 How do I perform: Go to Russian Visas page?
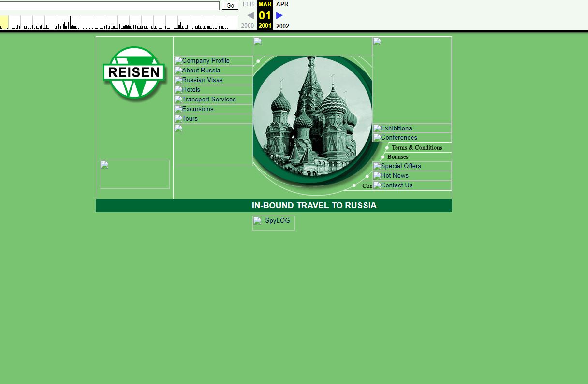click(x=202, y=80)
